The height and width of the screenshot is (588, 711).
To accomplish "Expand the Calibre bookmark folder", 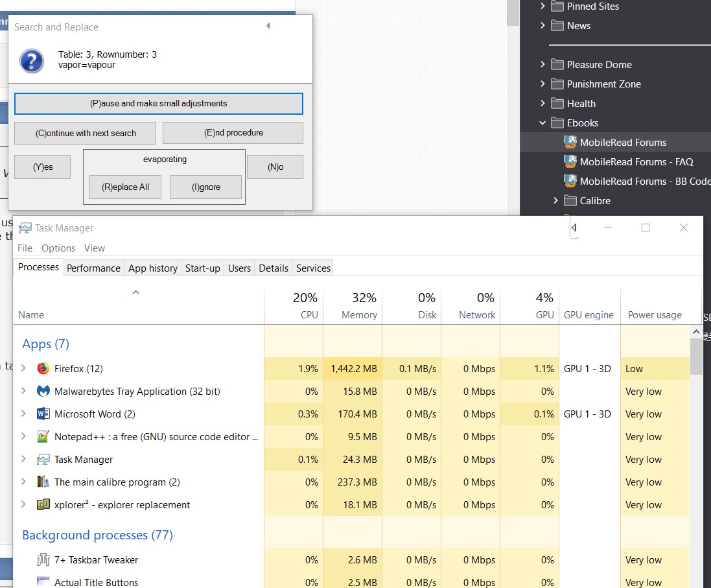I will coord(556,200).
